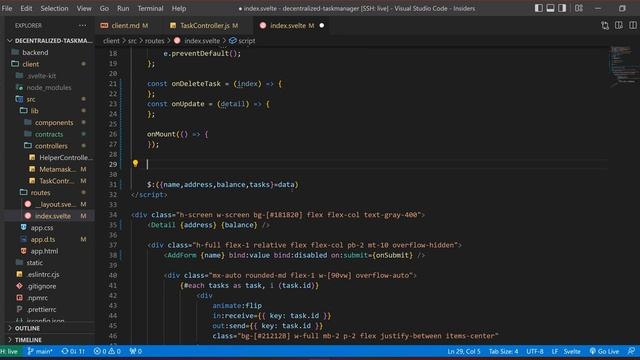Open the .prettierrc file
Viewport: 640px width, 360px height.
pyautogui.click(x=41, y=309)
